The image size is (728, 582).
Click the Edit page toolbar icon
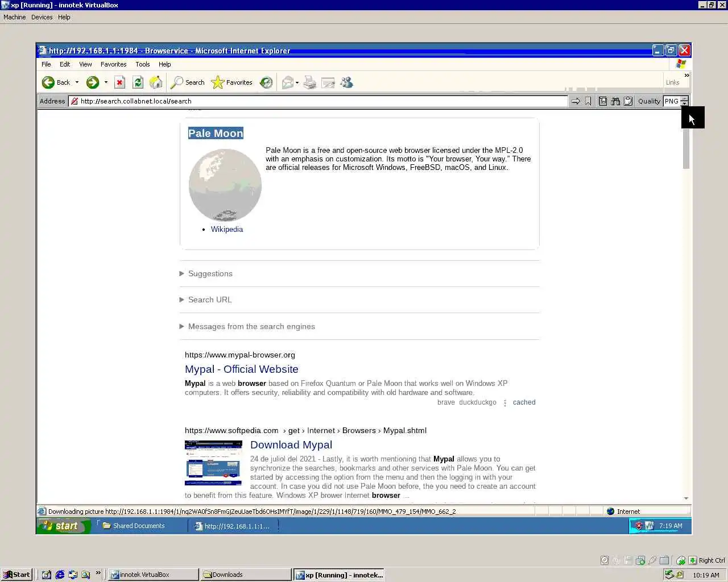point(328,82)
